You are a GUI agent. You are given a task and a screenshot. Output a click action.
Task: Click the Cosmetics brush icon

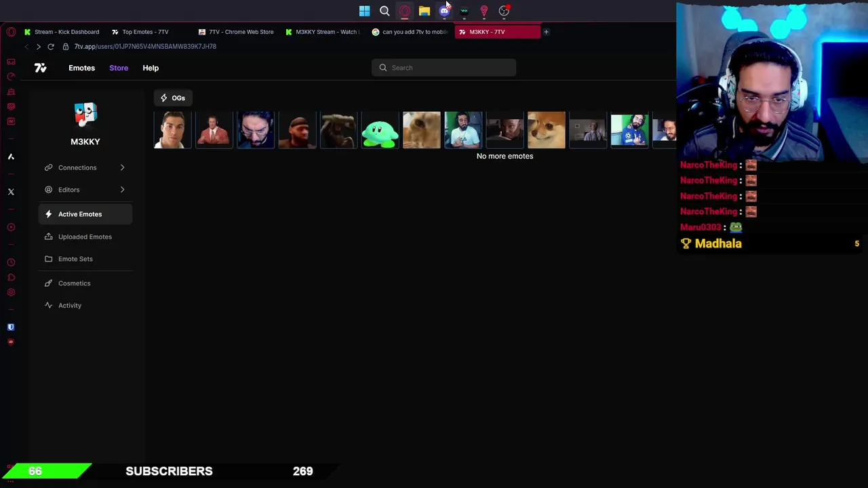(48, 283)
